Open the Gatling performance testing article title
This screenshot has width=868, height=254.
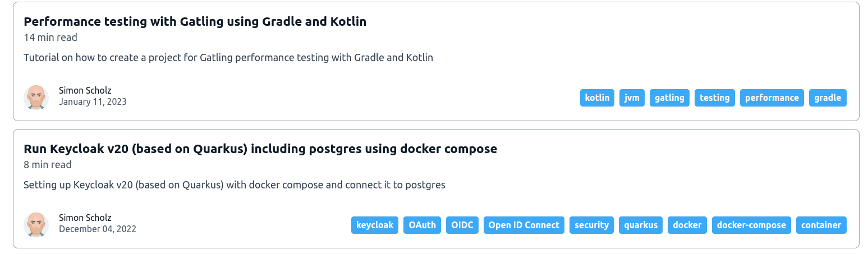195,22
